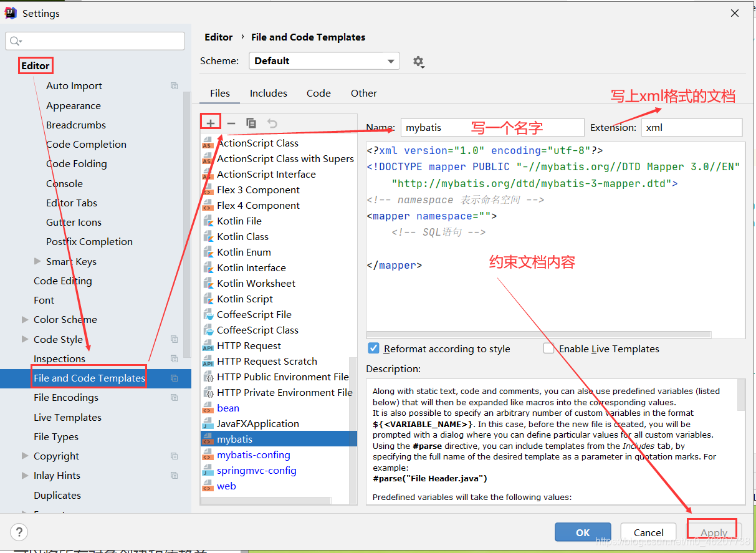The width and height of the screenshot is (756, 553).
Task: Switch to the Code tab
Action: tap(318, 93)
